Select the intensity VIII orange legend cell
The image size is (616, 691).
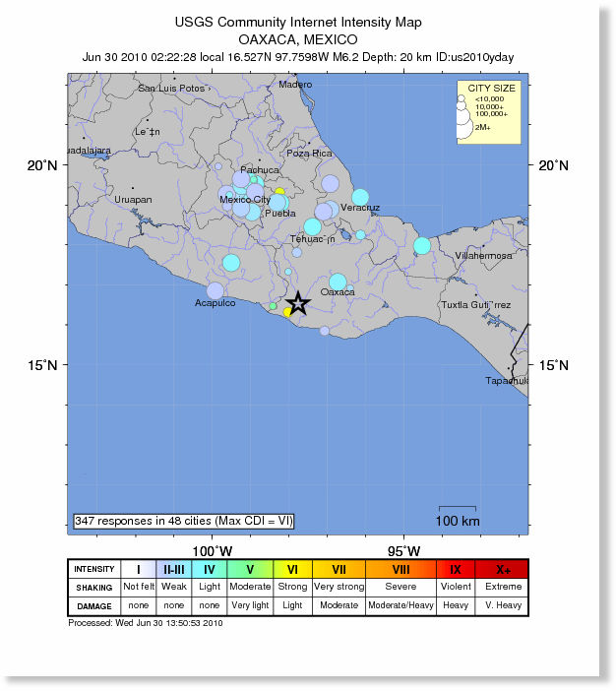click(400, 569)
